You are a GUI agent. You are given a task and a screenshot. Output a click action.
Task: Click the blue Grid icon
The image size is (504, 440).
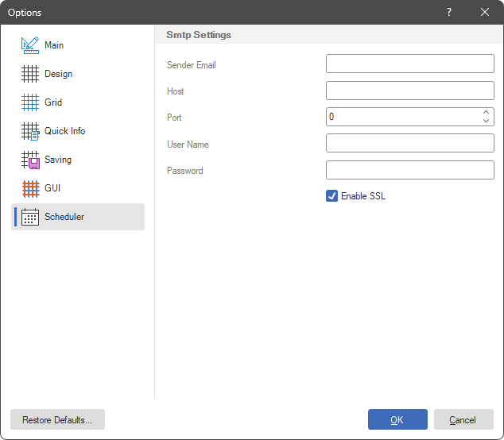click(x=30, y=102)
